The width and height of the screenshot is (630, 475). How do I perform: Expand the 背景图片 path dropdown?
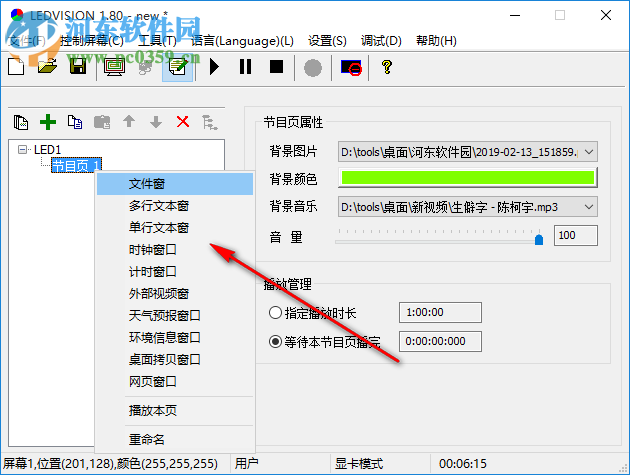(x=589, y=152)
